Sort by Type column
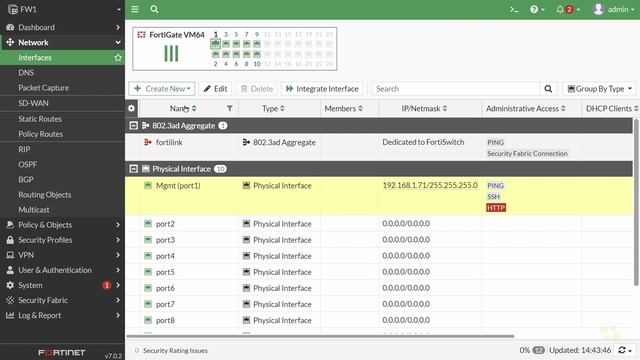640x360 pixels. pyautogui.click(x=273, y=109)
